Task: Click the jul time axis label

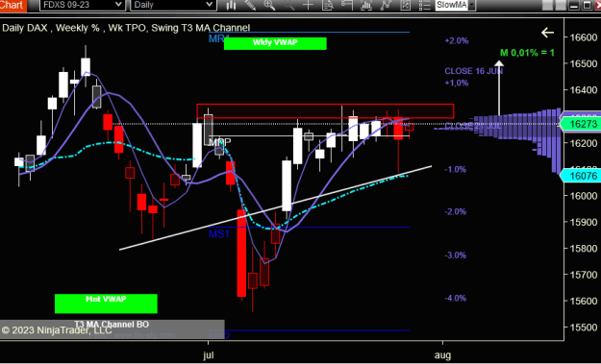Action: point(208,355)
